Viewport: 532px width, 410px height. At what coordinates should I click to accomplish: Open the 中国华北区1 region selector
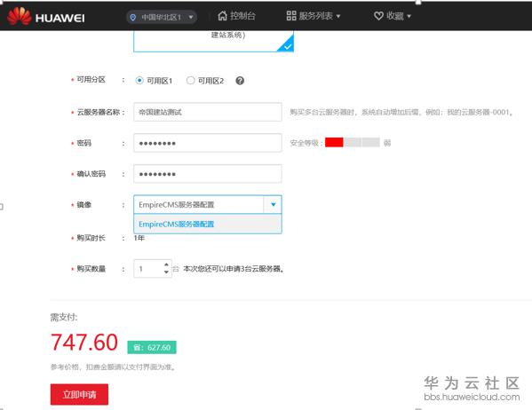[162, 17]
